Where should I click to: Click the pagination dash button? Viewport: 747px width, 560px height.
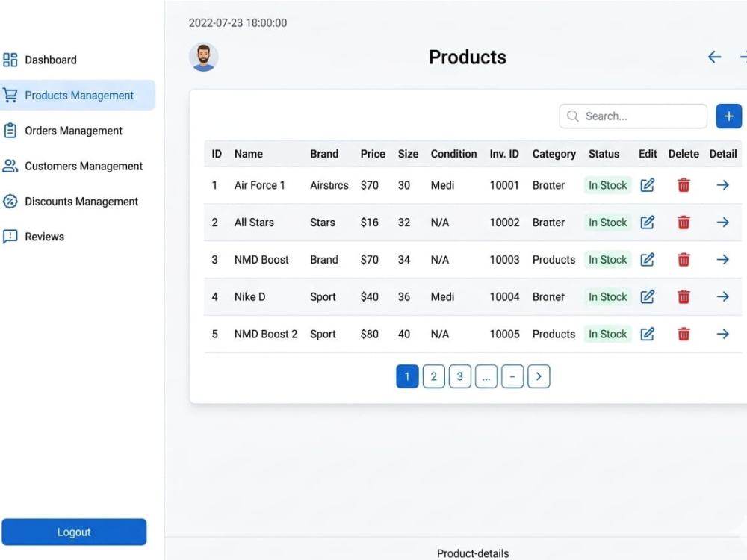click(x=512, y=376)
